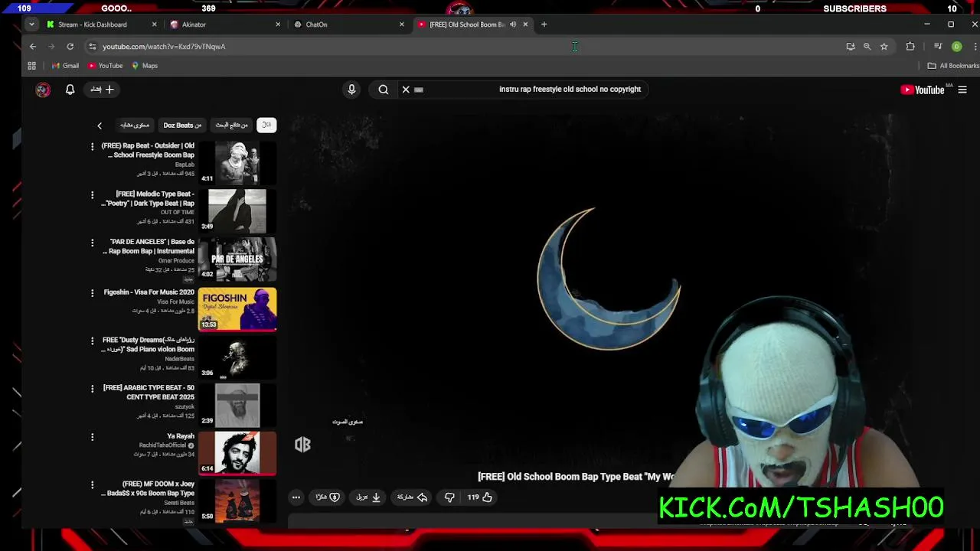The image size is (980, 551).
Task: Open options for 'PAR DE ANGELES' video
Action: coord(93,243)
